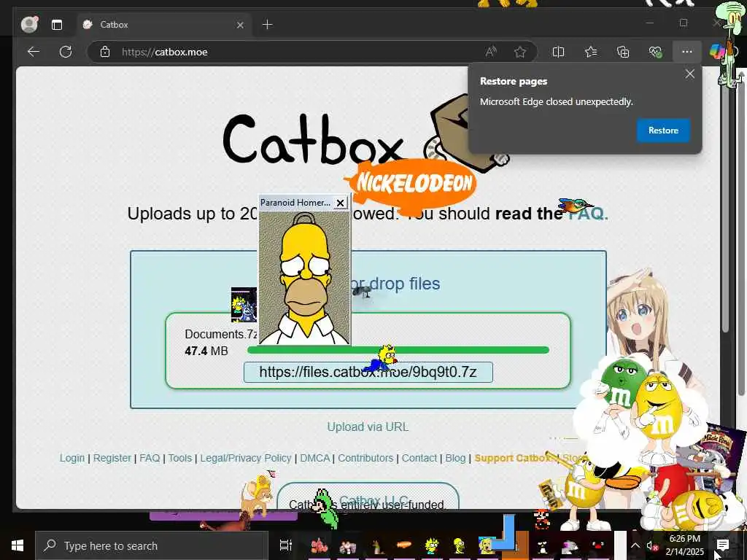
Task: Open browser Collections
Action: tap(623, 52)
